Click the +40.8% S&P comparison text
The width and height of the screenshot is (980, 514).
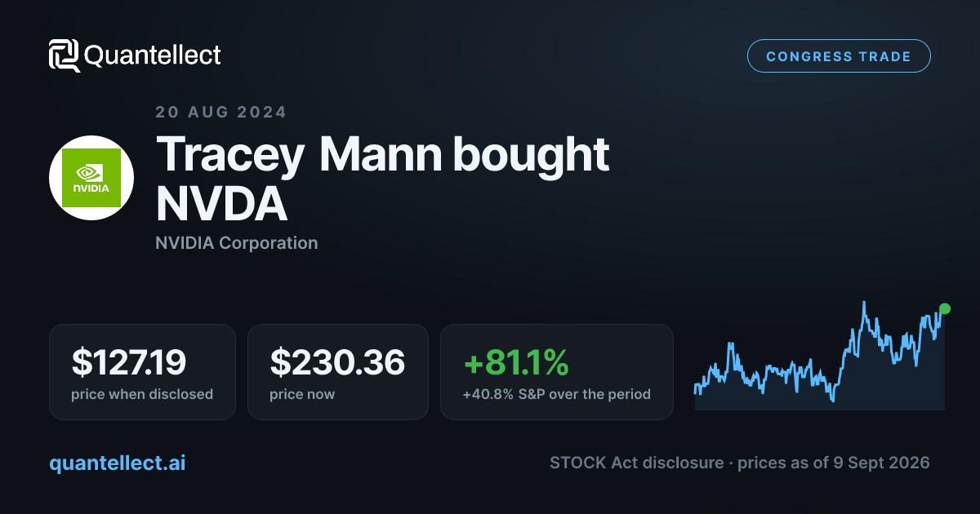tap(557, 394)
